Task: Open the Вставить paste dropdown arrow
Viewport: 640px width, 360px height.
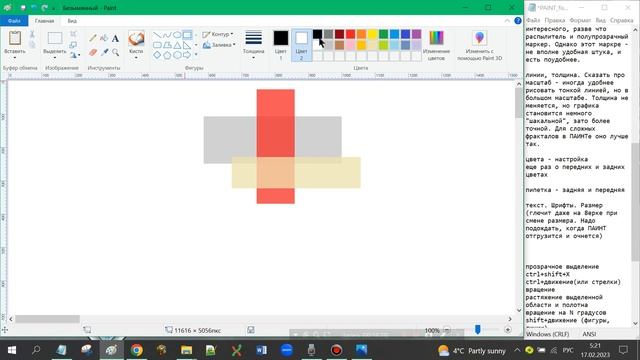Action: pyautogui.click(x=15, y=57)
